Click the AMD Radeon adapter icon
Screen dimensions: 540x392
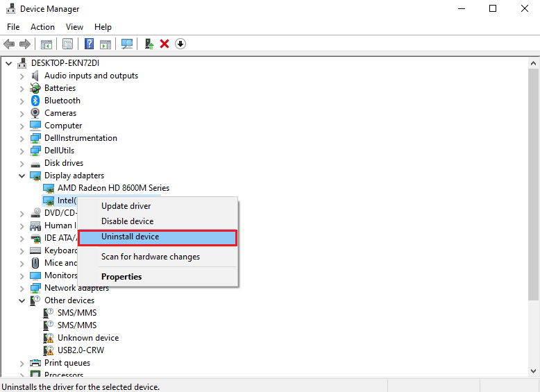[x=49, y=188]
